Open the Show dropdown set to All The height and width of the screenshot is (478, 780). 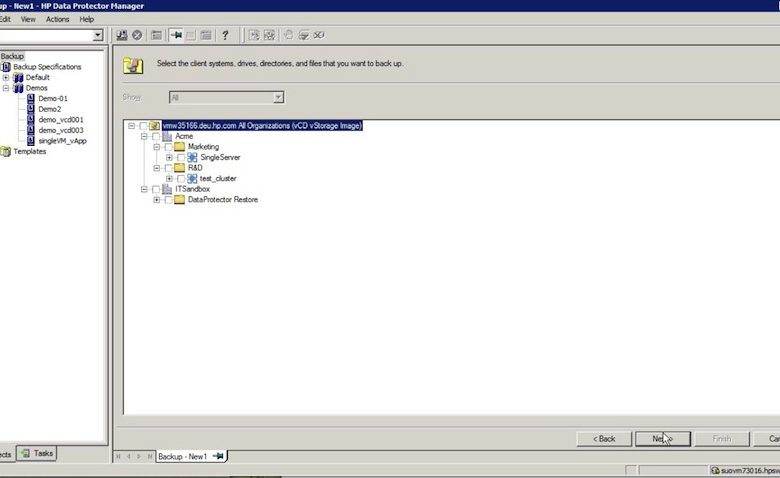[279, 97]
